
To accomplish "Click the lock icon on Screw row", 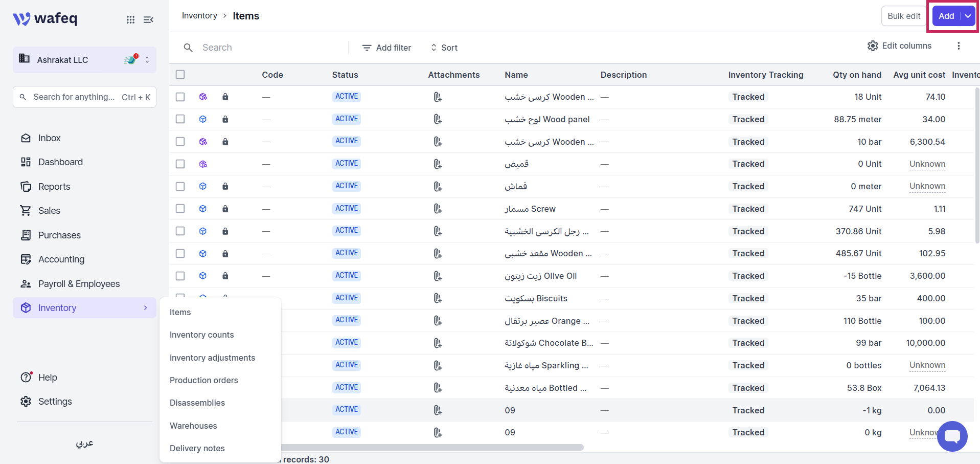I will [x=225, y=209].
